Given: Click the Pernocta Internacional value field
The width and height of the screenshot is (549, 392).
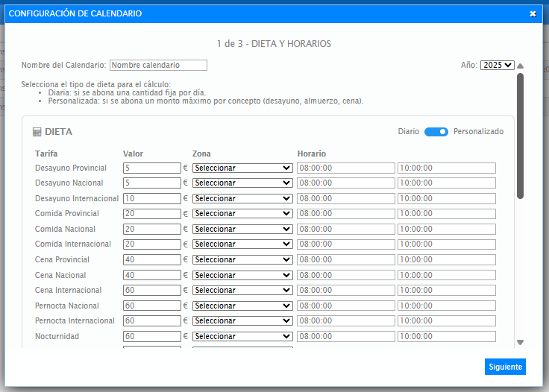Looking at the screenshot, I should click(152, 320).
